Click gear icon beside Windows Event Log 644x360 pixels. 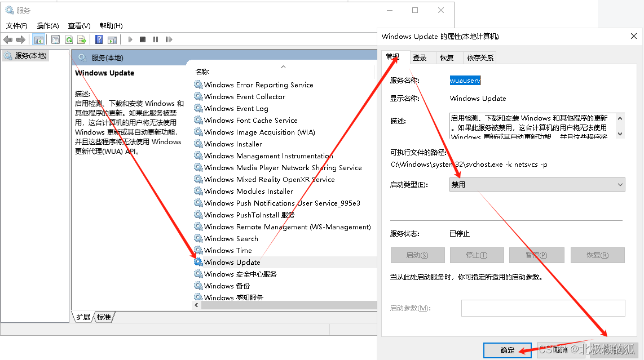(199, 108)
